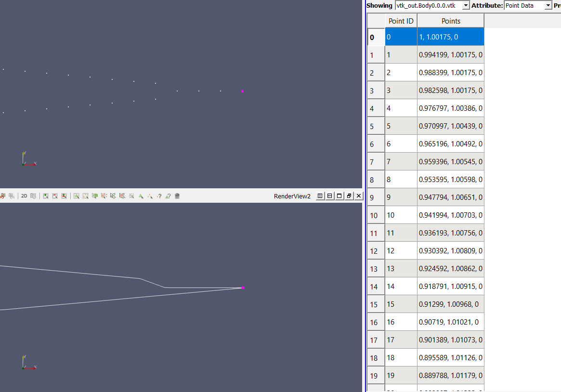Enable the Select Cells Through tool
This screenshot has width=561, height=392.
tap(95, 196)
